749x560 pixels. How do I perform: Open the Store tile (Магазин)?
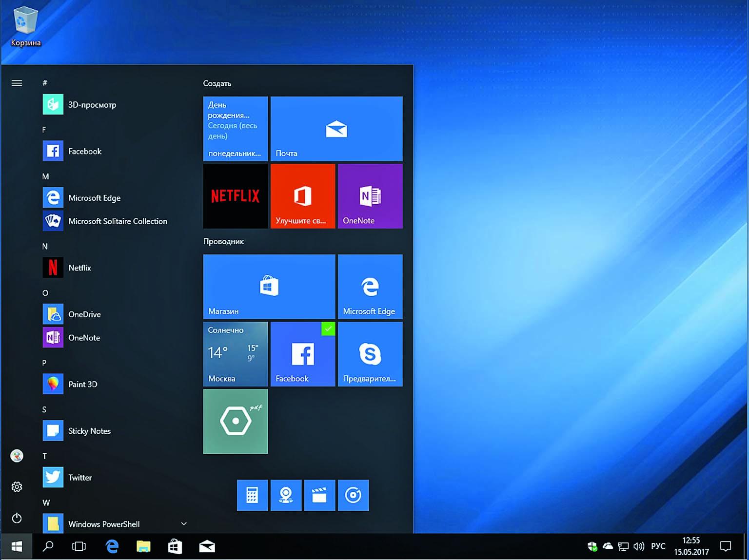pos(269,287)
